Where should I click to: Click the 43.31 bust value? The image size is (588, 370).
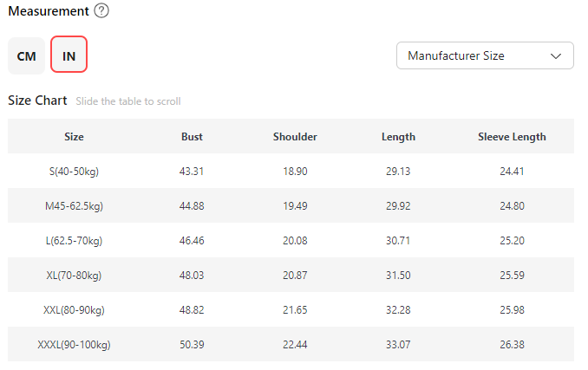192,171
